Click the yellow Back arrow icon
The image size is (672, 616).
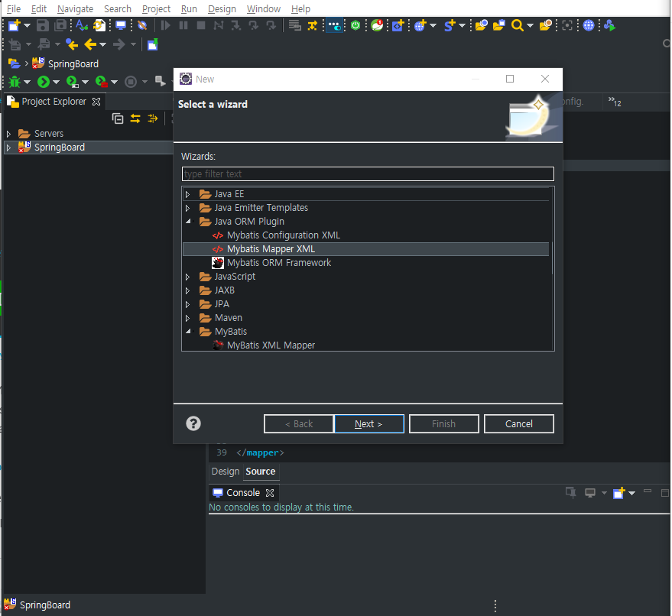(x=90, y=44)
